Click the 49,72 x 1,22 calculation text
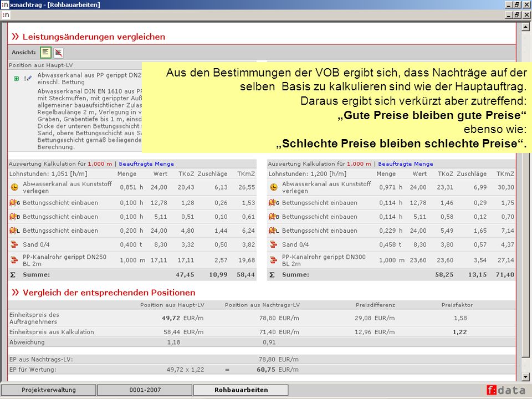Viewport: 532px width, 399px height. (185, 370)
